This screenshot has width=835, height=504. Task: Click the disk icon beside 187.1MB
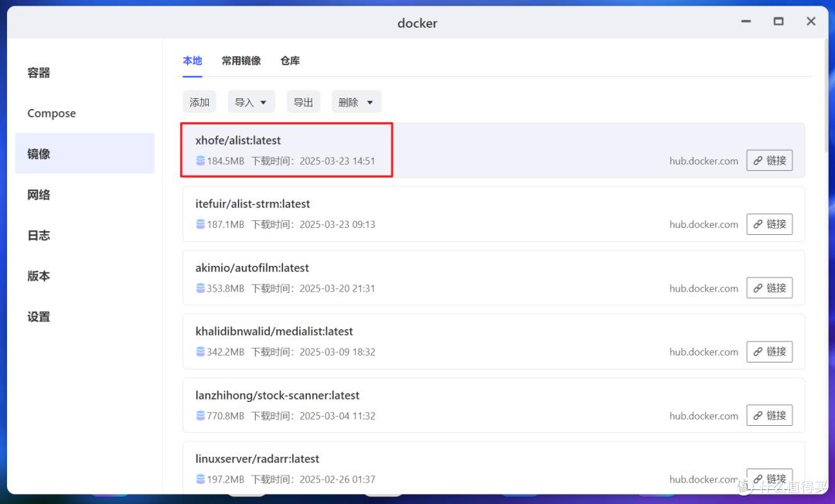tap(200, 224)
